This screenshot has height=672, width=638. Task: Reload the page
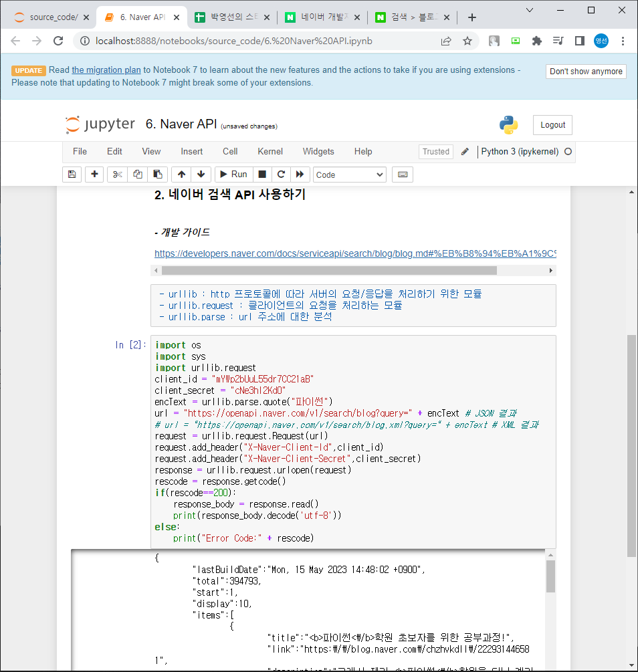coord(58,41)
